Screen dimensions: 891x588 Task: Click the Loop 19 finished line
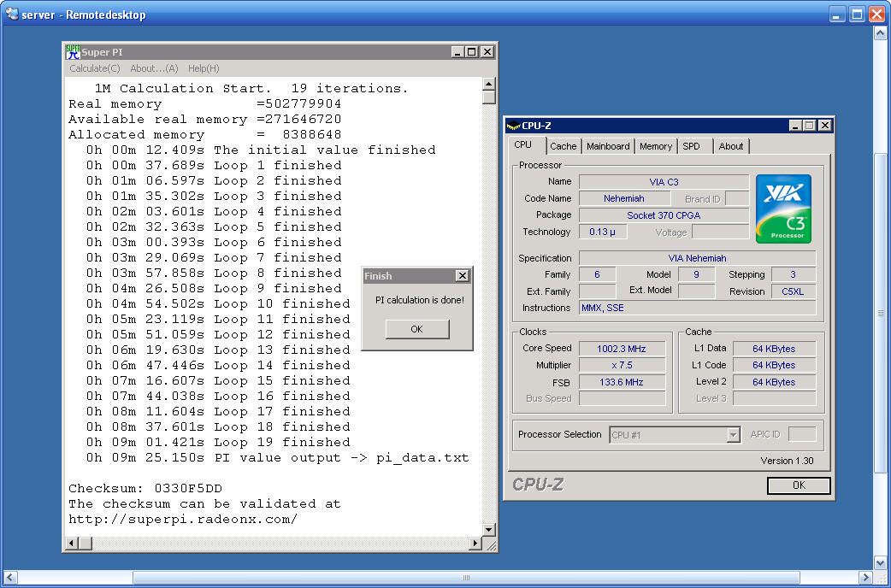pyautogui.click(x=218, y=443)
